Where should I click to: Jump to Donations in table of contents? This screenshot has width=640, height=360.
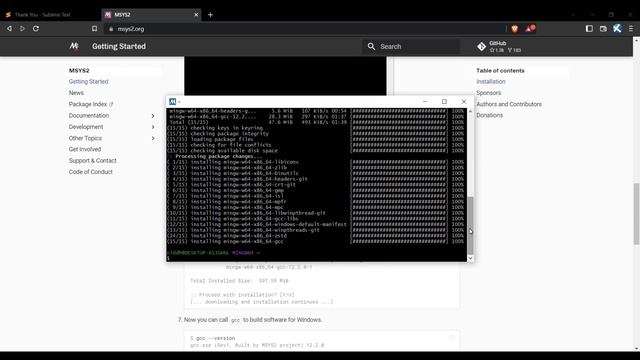[x=490, y=116]
